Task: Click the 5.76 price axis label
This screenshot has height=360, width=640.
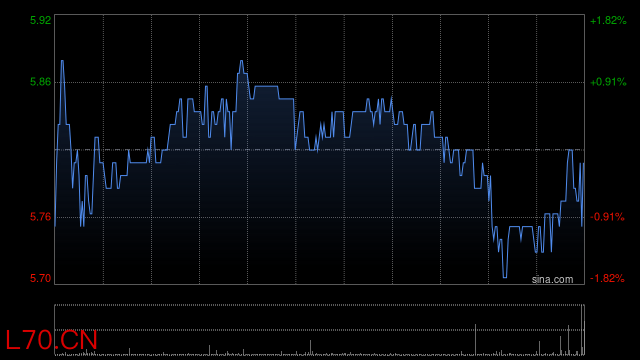Action: (x=40, y=217)
